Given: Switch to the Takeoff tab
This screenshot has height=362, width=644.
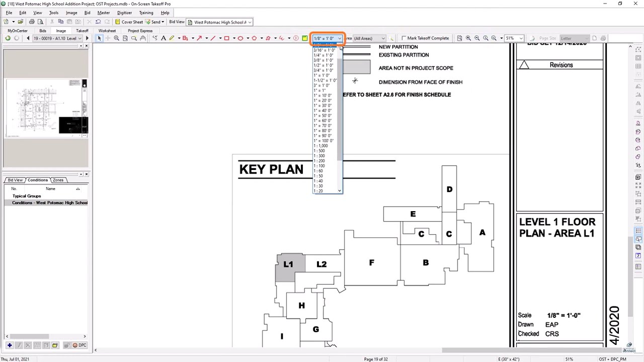Looking at the screenshot, I should (x=82, y=31).
